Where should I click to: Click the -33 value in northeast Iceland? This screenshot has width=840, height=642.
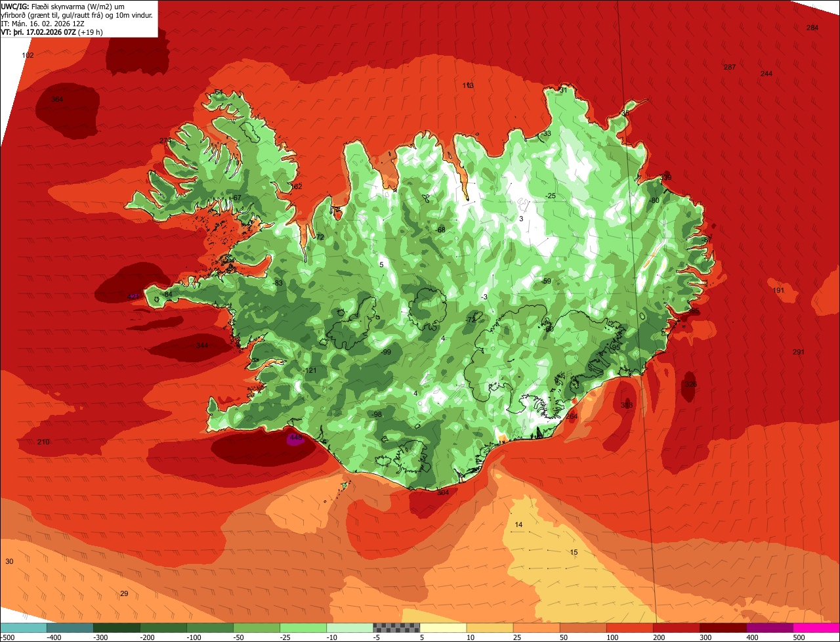pos(546,133)
